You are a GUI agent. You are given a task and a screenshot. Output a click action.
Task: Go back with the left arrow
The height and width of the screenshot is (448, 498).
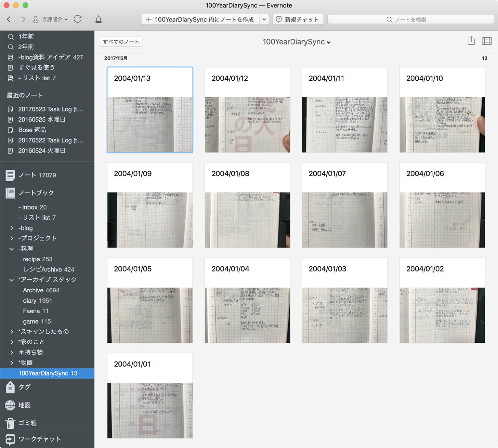click(9, 19)
